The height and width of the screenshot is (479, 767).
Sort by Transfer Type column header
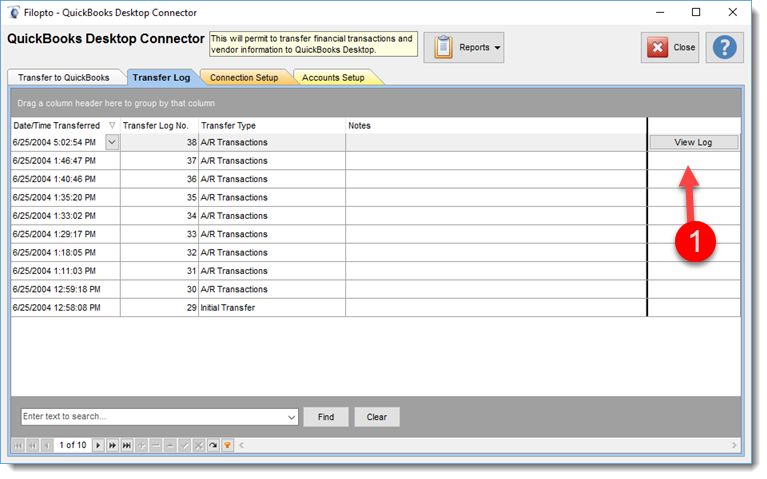272,126
